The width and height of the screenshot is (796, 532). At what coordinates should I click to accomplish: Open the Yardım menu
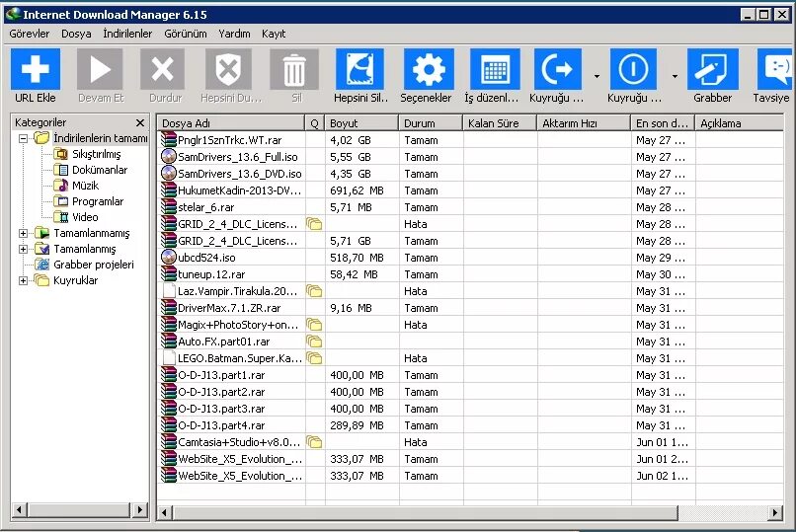click(x=234, y=34)
